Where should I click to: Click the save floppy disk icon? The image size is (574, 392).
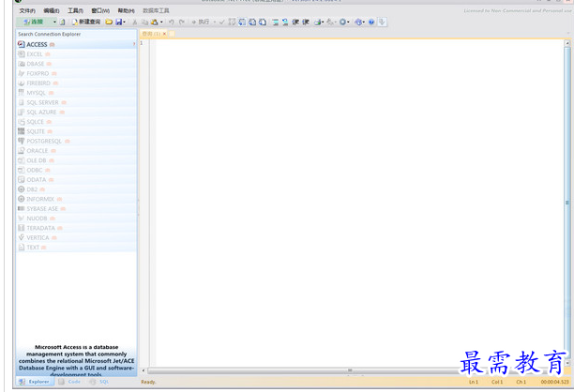(x=118, y=22)
